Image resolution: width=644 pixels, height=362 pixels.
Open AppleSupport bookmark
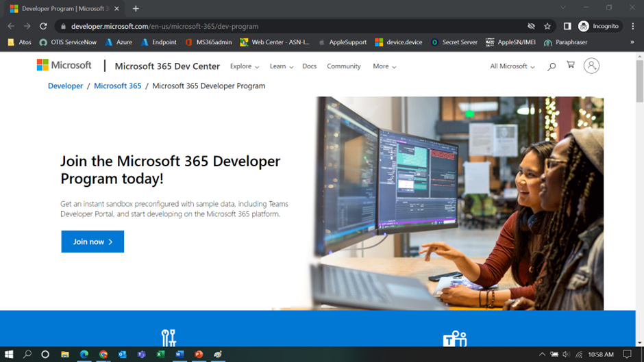[x=342, y=42]
